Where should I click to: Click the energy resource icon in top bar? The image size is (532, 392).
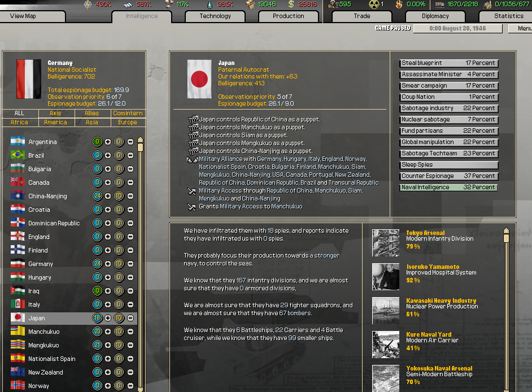click(x=88, y=5)
